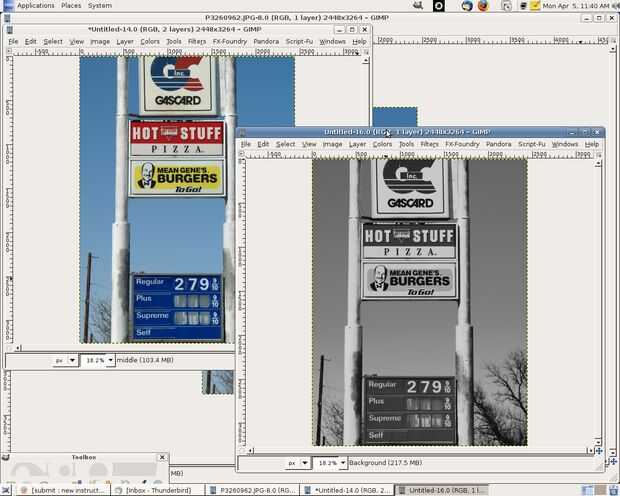The height and width of the screenshot is (496, 620).
Task: Toggle zoom-on-resize button in Untitled-16.0 window
Action: click(x=599, y=155)
